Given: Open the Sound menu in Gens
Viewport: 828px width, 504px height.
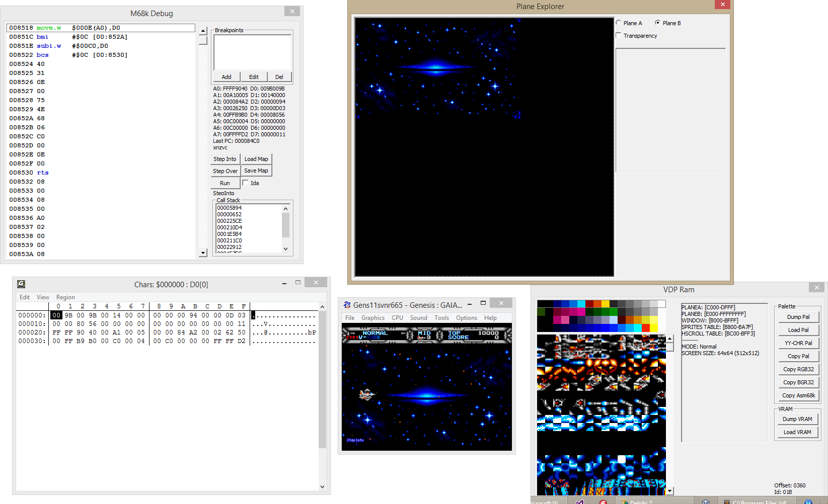Looking at the screenshot, I should click(418, 318).
